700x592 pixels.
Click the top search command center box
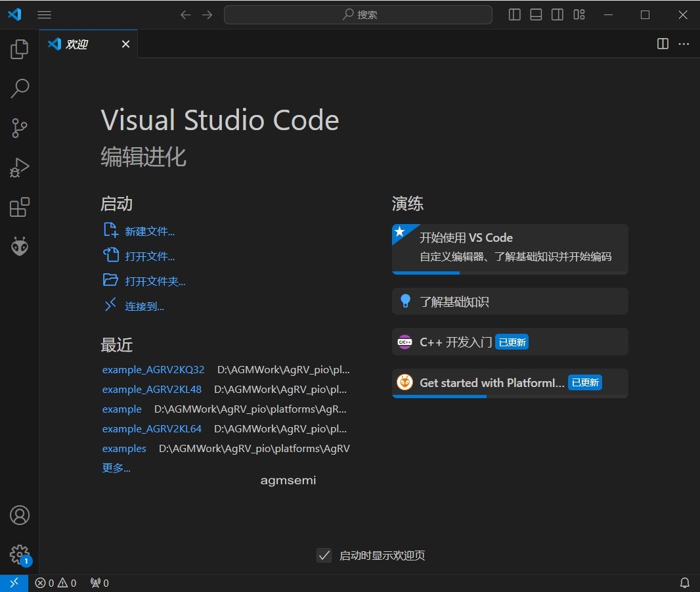358,14
